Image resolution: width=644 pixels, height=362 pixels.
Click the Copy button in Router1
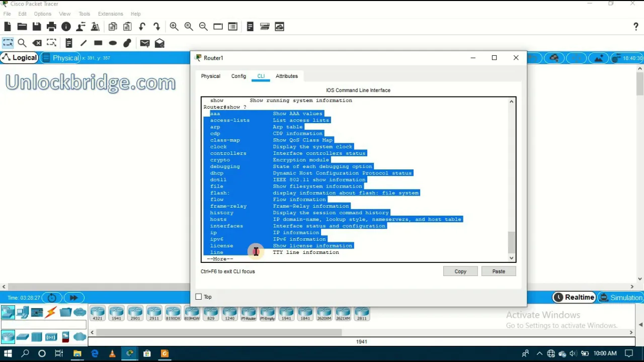460,271
